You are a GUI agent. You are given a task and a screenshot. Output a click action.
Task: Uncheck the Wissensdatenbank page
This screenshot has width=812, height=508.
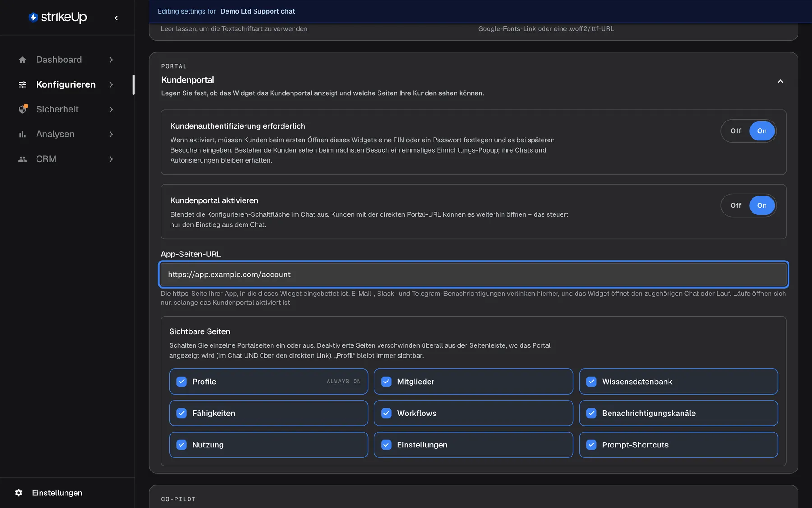(x=591, y=382)
